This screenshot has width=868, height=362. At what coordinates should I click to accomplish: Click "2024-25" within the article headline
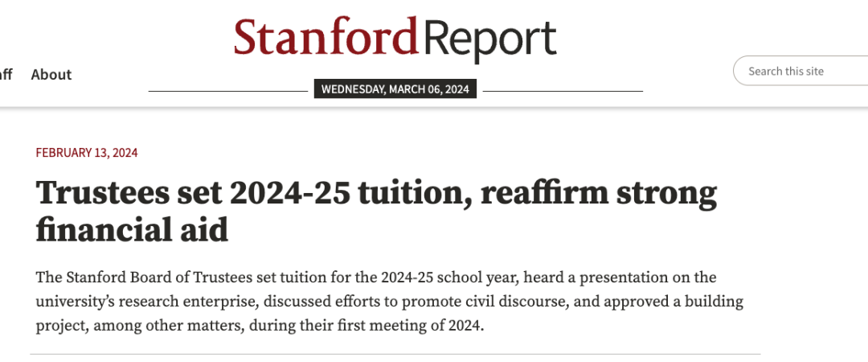coord(289,192)
